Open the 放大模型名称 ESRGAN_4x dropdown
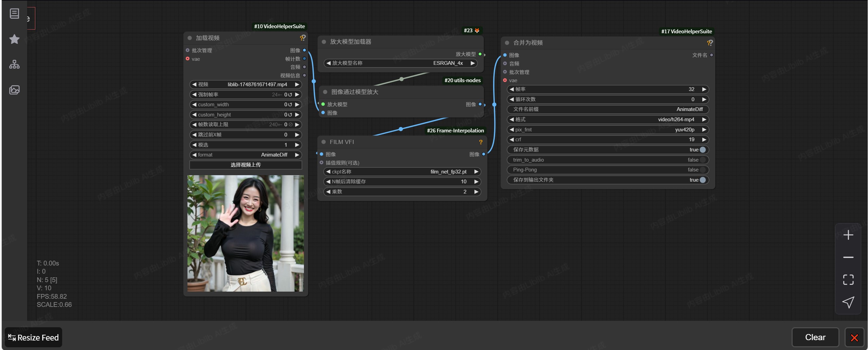The width and height of the screenshot is (868, 350). tap(400, 63)
